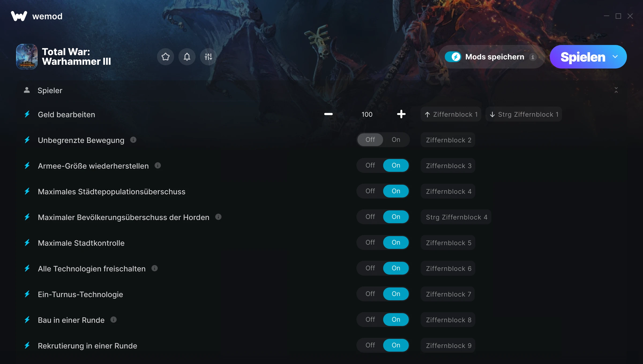Screen dimensions: 643x364
Task: Collapse the Spieler category
Action: [616, 90]
